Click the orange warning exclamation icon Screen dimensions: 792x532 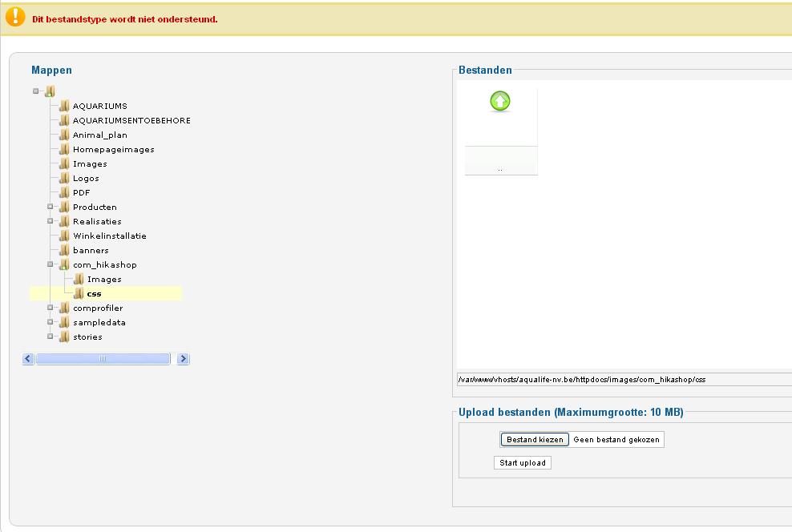(15, 16)
